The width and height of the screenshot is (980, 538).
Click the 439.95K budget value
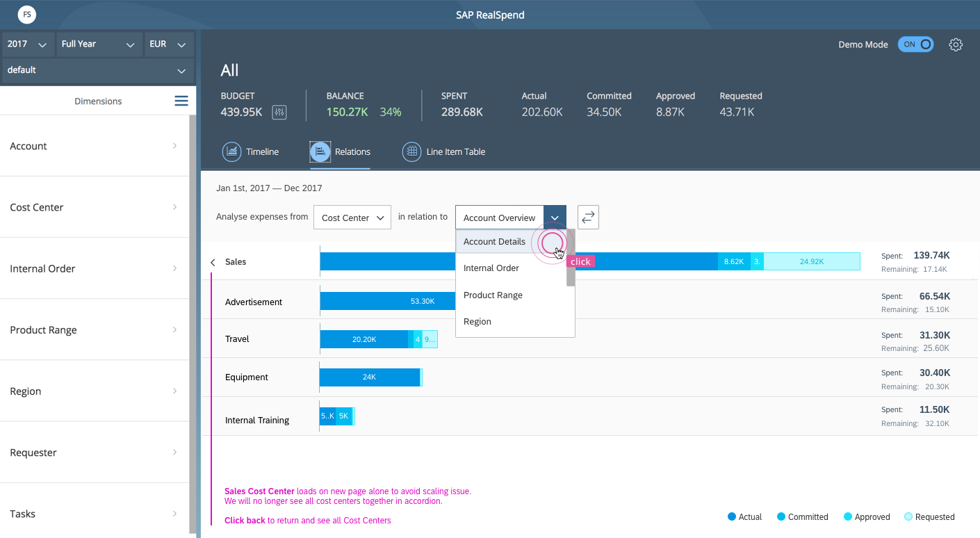click(x=241, y=112)
